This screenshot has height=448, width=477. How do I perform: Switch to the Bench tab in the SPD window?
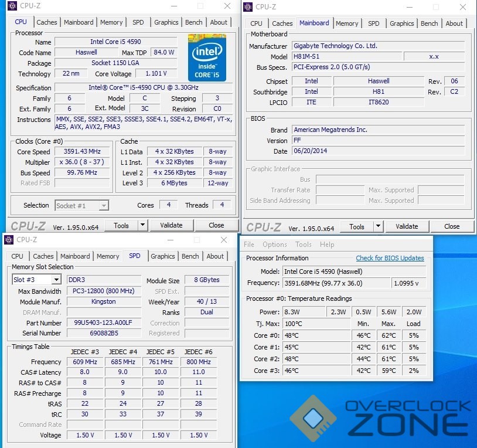[x=190, y=256]
